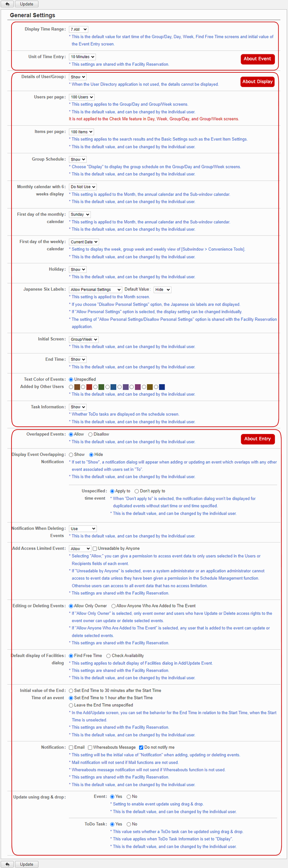Pick the purple text color swatch

tap(125, 387)
